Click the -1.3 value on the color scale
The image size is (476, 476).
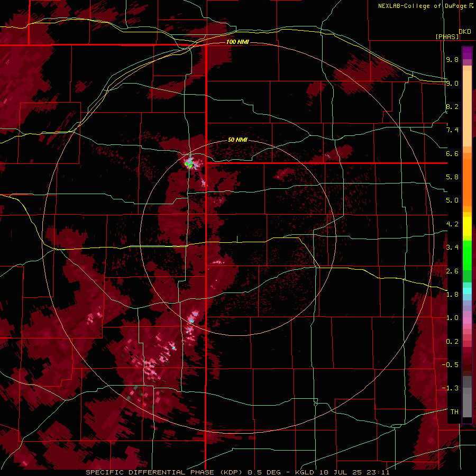click(450, 388)
